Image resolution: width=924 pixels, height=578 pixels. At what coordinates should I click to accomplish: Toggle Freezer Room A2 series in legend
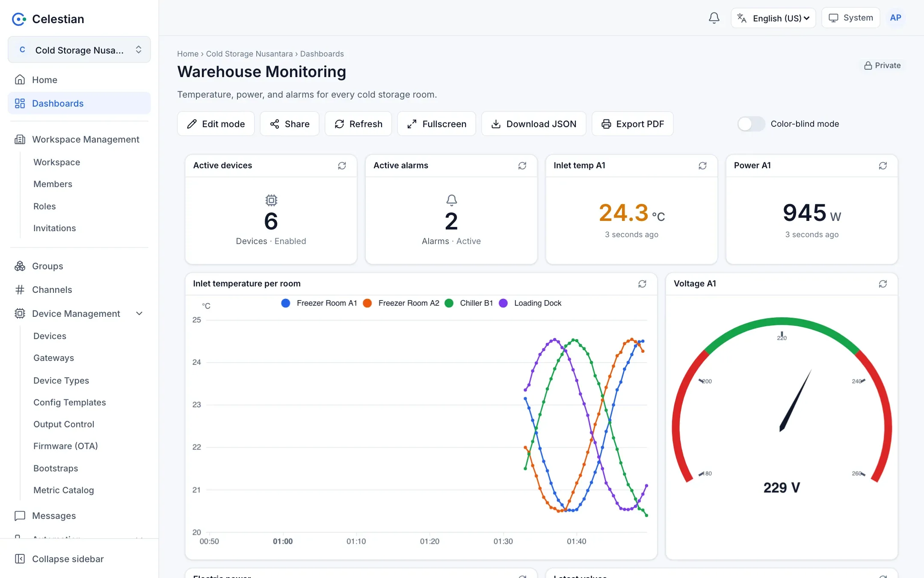[401, 303]
